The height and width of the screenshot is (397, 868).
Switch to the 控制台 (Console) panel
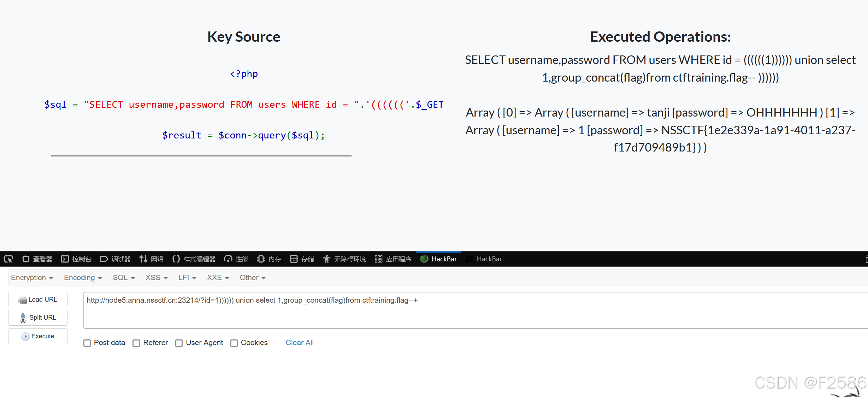pos(76,259)
